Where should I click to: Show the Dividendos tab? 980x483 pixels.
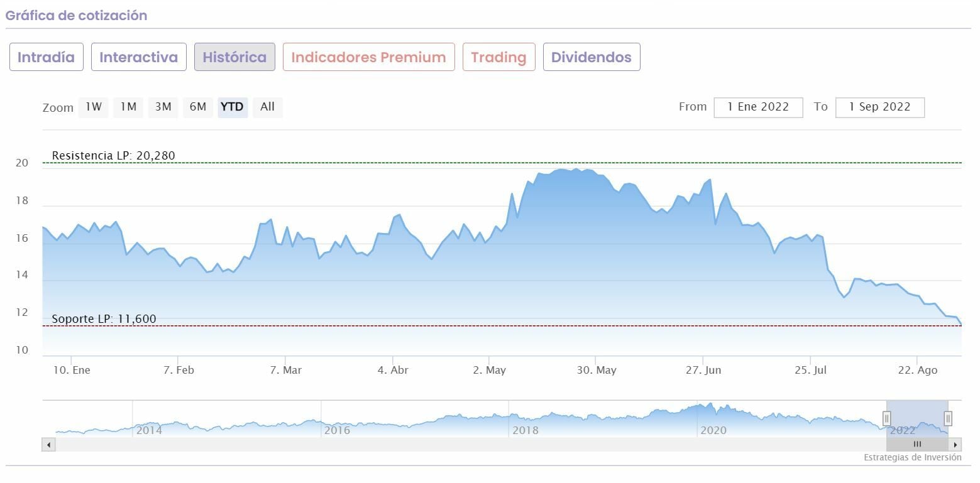(591, 57)
